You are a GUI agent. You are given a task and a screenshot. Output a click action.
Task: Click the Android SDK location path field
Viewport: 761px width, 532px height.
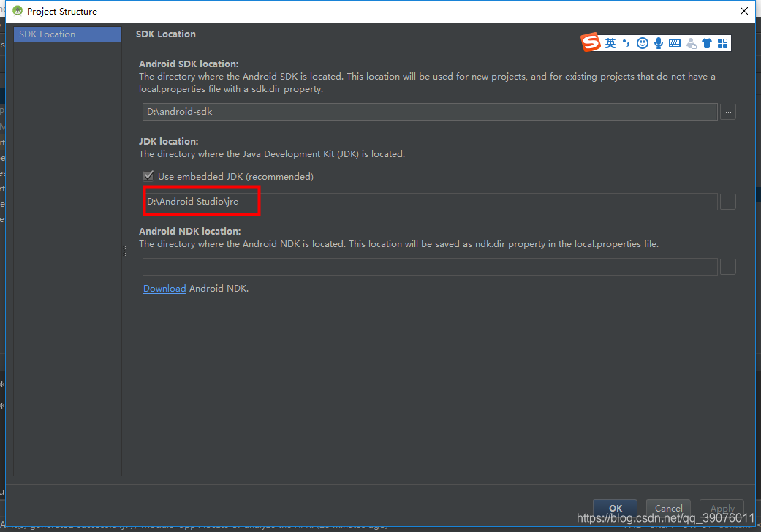click(x=430, y=112)
